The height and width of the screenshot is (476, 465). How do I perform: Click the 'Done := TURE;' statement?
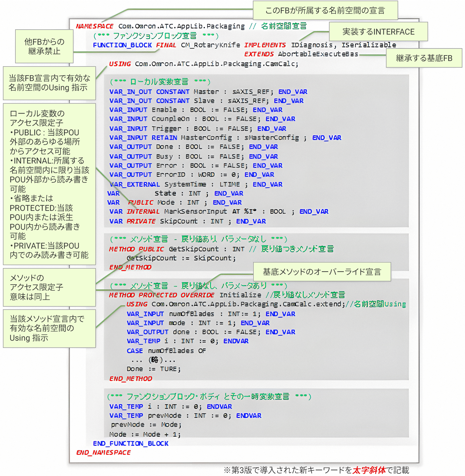click(154, 369)
